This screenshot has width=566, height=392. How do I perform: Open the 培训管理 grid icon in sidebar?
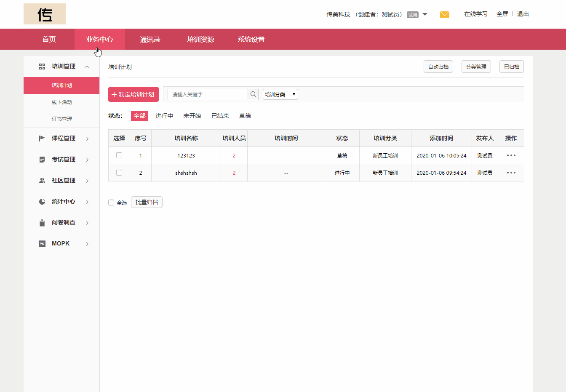[42, 66]
